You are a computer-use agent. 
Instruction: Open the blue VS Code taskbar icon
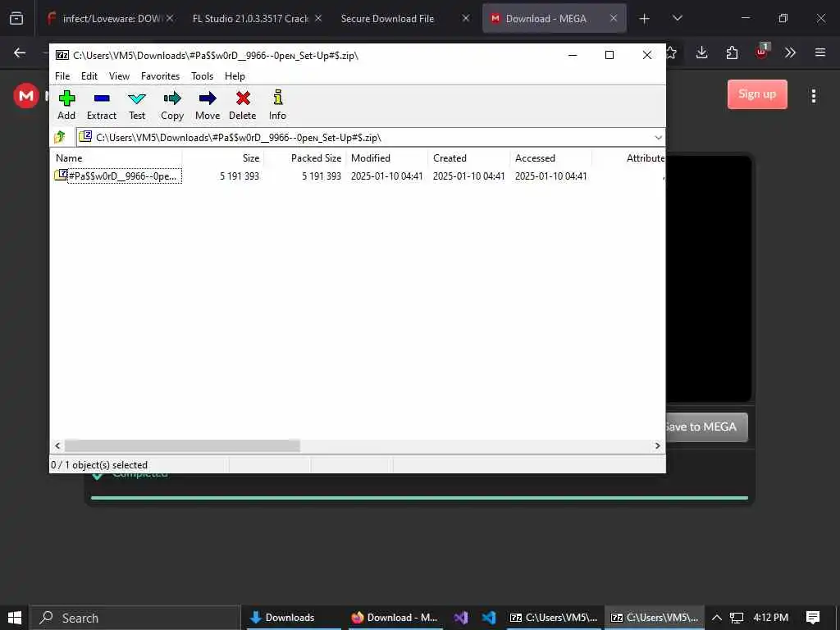489,618
